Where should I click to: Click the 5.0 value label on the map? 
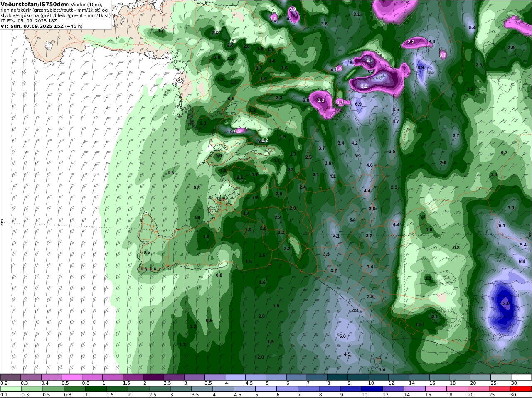tap(342, 336)
